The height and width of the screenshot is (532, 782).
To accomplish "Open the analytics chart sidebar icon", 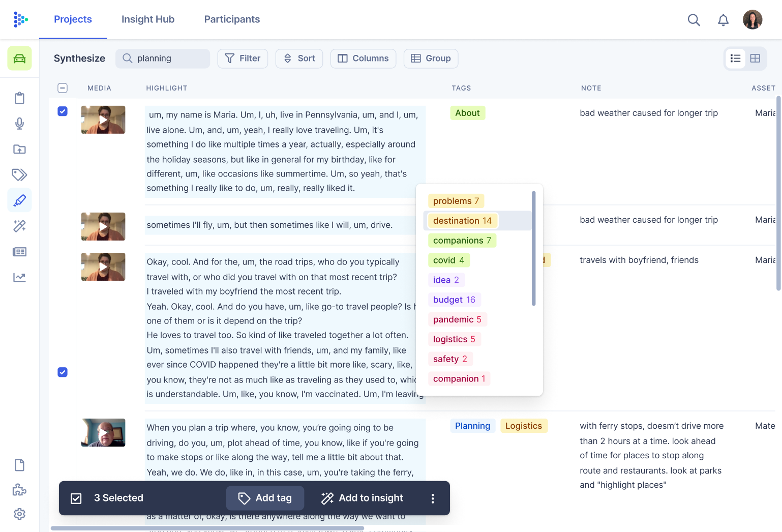I will [x=19, y=278].
